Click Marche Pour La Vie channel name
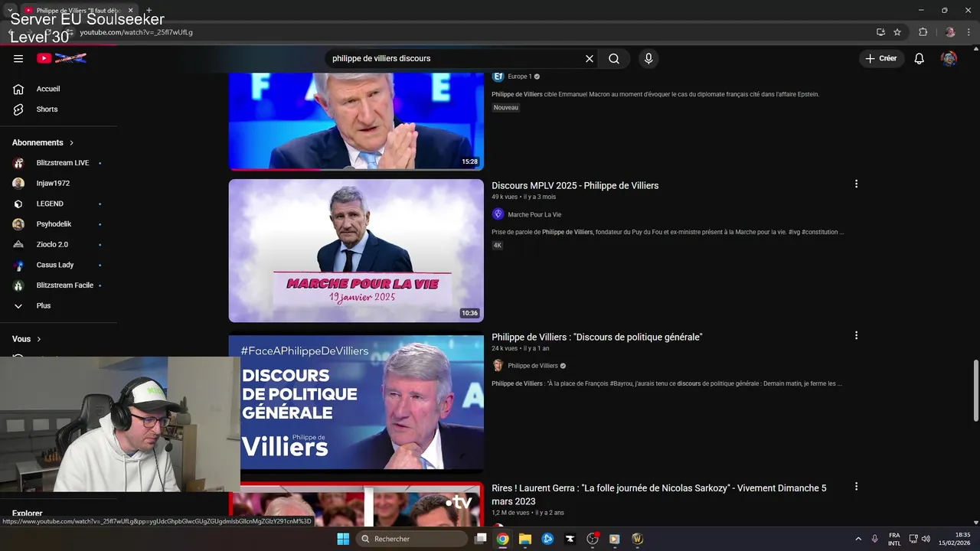This screenshot has height=551, width=980. click(x=534, y=215)
